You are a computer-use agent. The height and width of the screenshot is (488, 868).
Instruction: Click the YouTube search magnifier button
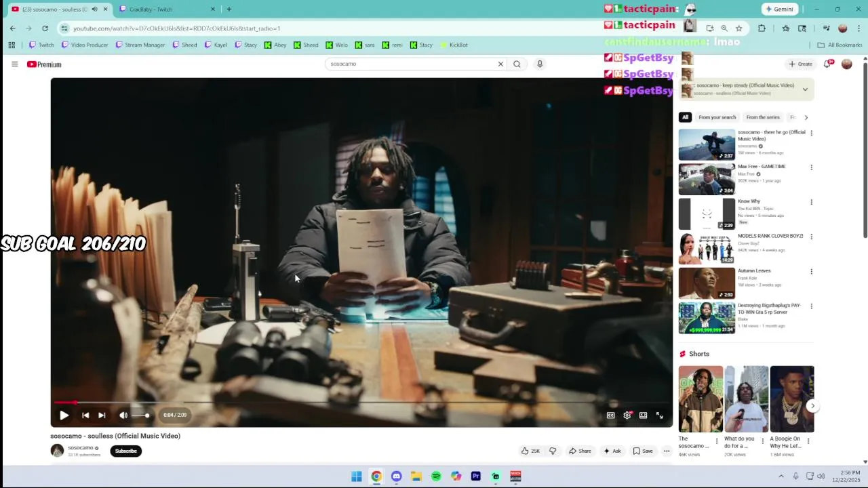point(517,64)
